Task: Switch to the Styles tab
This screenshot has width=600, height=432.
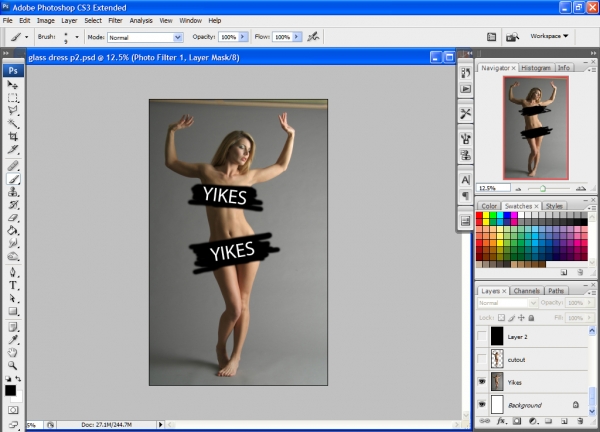Action: point(554,206)
